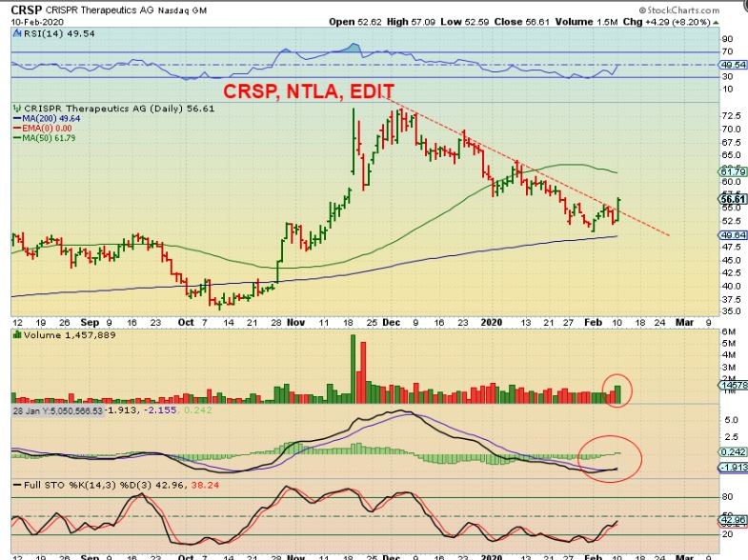Click the RSI(14) 49.54 label

(59, 33)
